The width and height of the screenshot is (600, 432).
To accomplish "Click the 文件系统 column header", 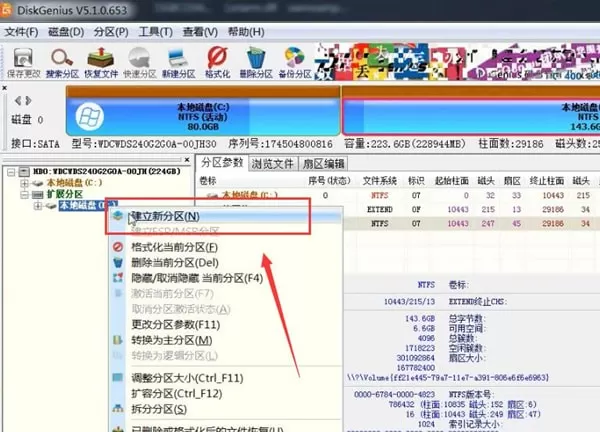I will 380,181.
